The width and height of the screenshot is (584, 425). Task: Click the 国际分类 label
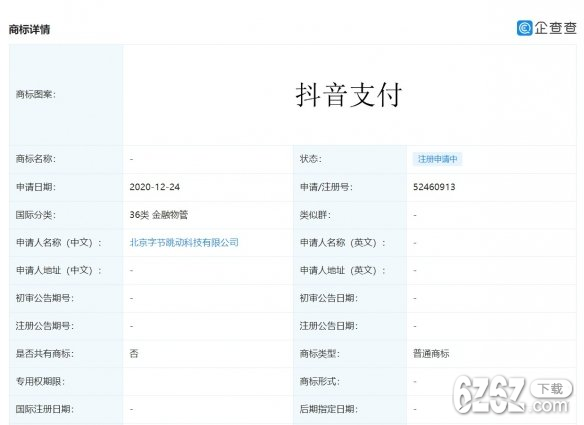pos(36,215)
